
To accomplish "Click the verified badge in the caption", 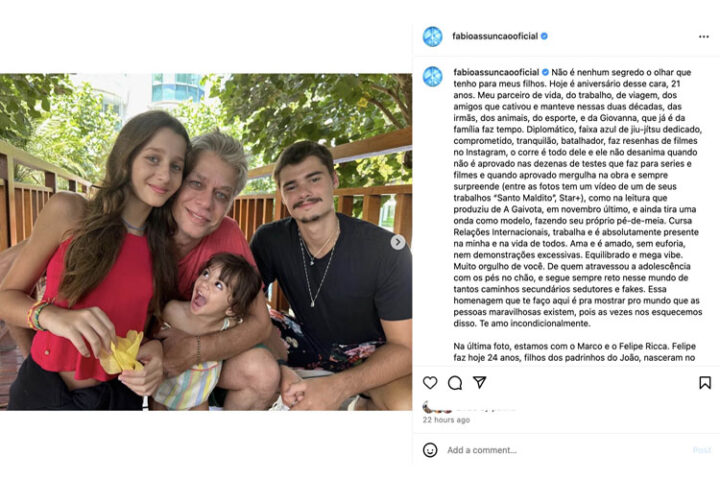I will (546, 72).
